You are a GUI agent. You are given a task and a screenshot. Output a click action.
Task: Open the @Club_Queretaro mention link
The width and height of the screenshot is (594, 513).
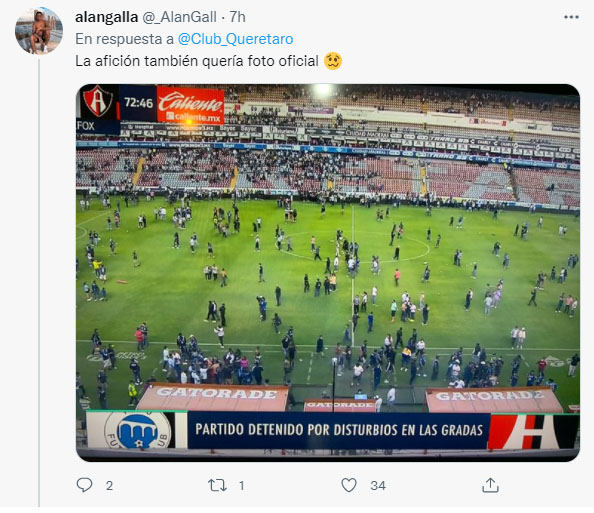[x=235, y=39]
